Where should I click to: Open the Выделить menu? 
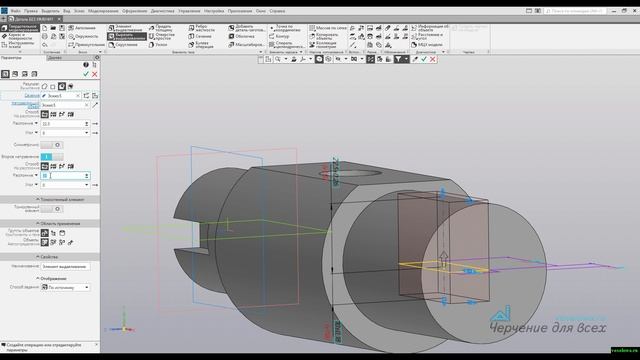click(x=51, y=11)
